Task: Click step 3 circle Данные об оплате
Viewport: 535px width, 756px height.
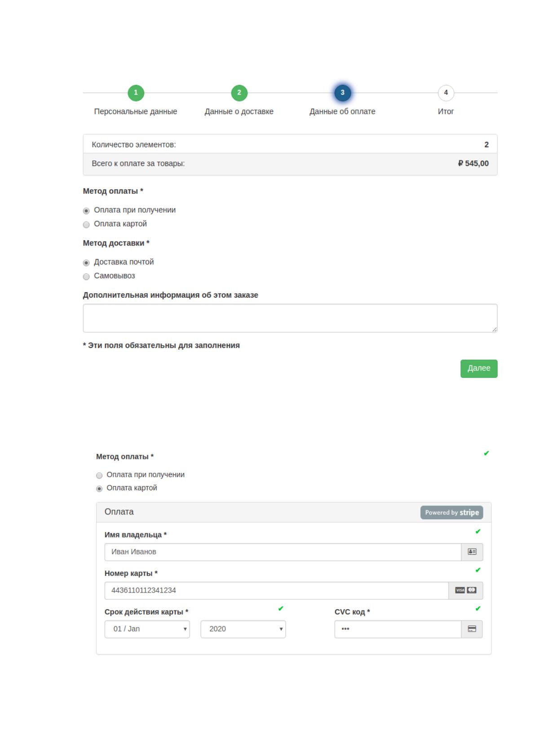Action: point(342,93)
